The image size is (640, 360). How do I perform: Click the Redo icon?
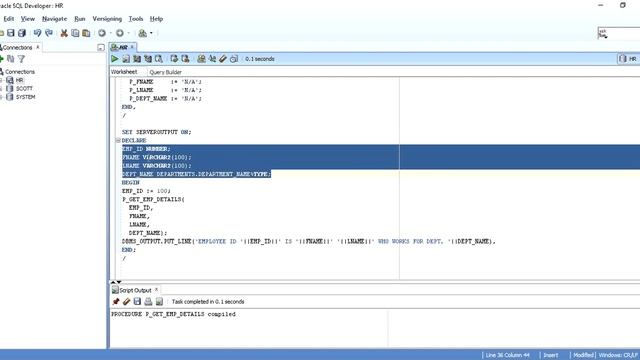click(49, 33)
